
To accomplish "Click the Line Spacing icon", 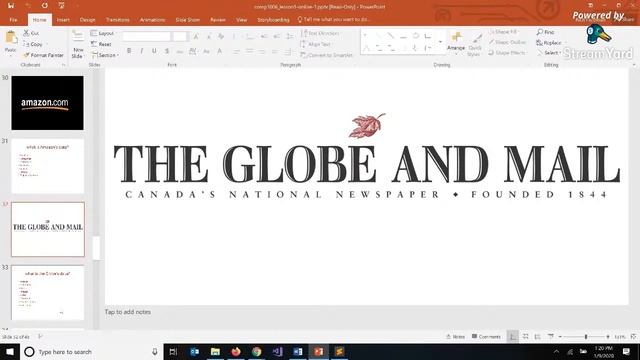I will pyautogui.click(x=290, y=36).
